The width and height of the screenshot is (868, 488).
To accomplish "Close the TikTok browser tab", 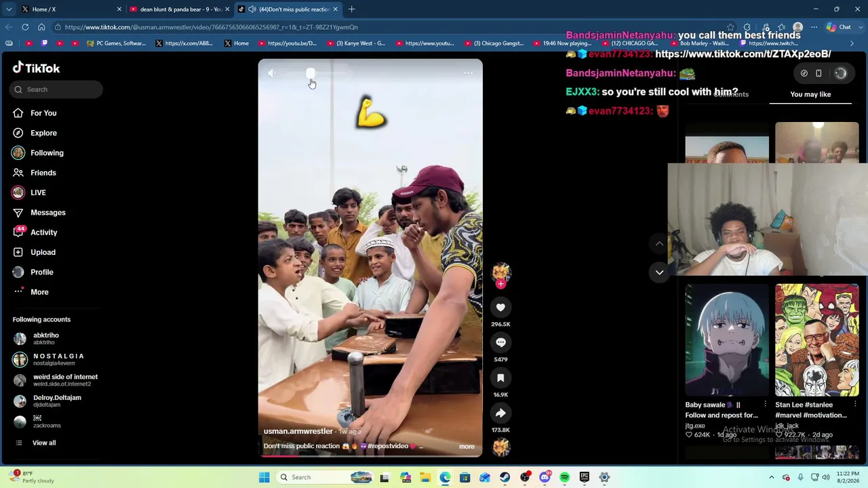I will tap(335, 9).
